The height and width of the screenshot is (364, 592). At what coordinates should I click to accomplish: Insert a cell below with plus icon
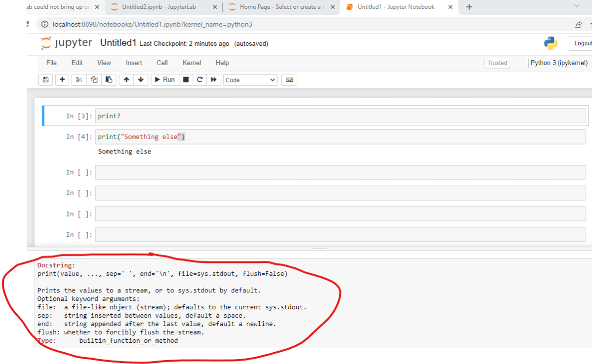(x=62, y=79)
